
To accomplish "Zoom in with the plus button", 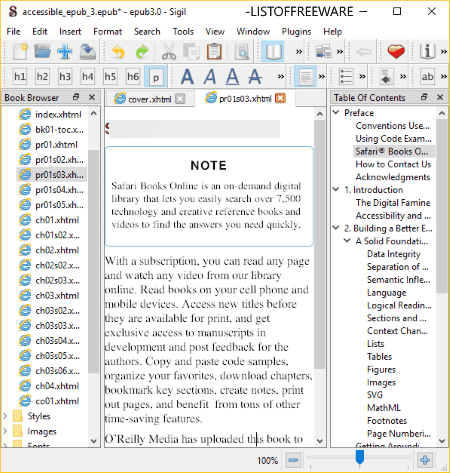I will [425, 460].
